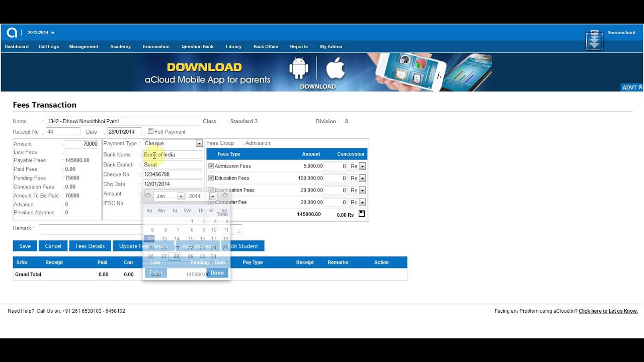Open the Question Bank menu
This screenshot has width=644, height=362.
click(x=197, y=47)
